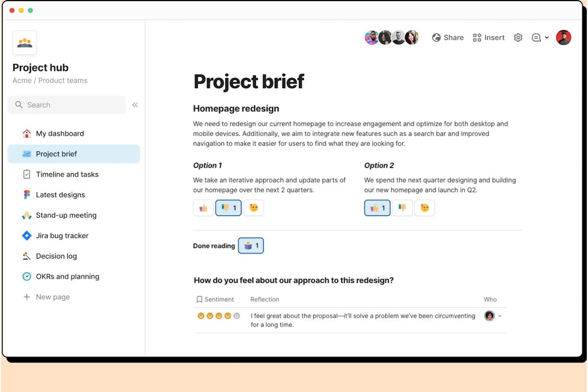Open the Jira bug tracker page
This screenshot has height=392, width=588.
point(62,236)
